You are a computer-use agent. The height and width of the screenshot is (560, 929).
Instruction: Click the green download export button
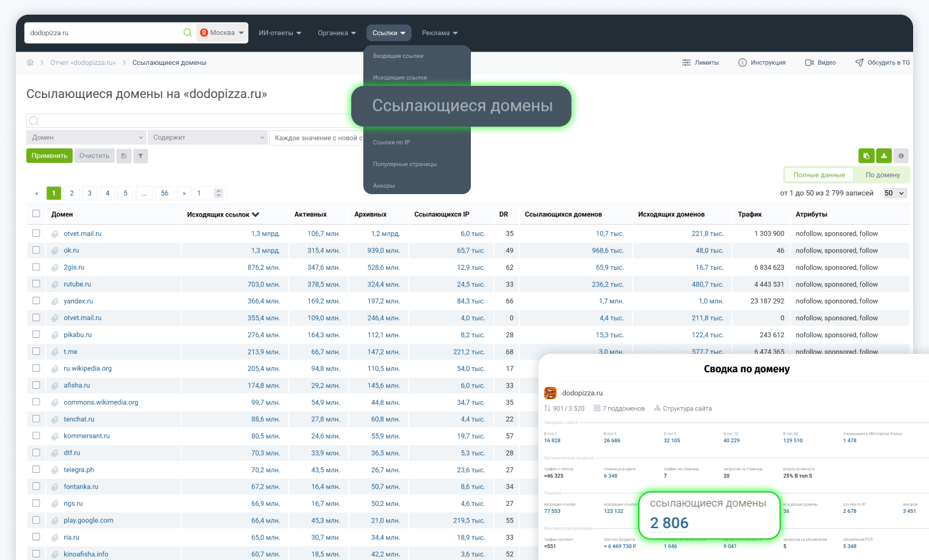coord(883,156)
